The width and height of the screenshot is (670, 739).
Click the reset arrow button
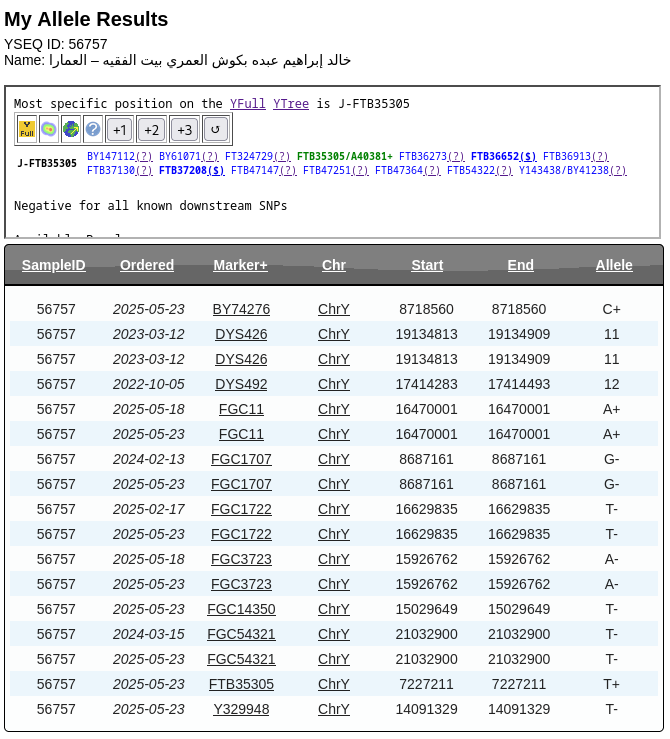pos(215,129)
